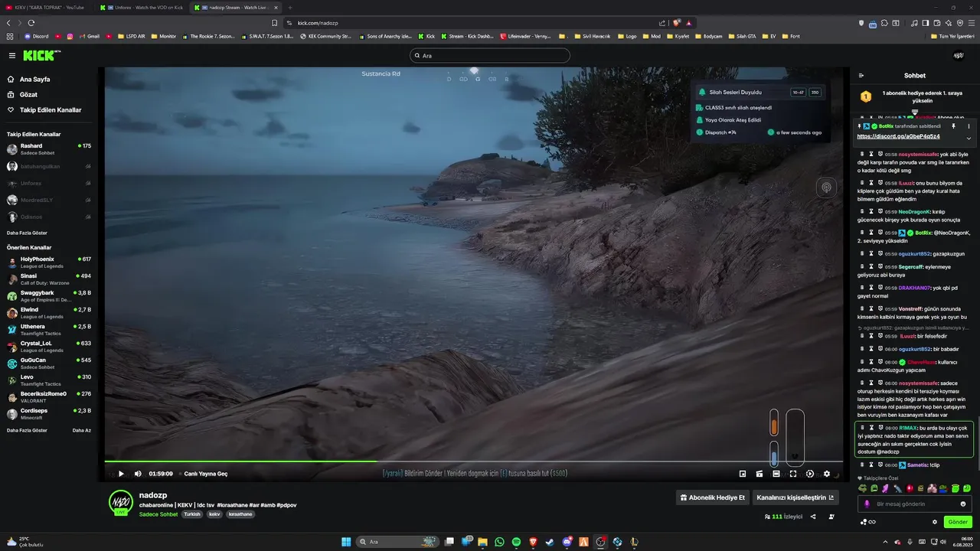Play the stream video
The width and height of the screenshot is (980, 551).
[121, 474]
